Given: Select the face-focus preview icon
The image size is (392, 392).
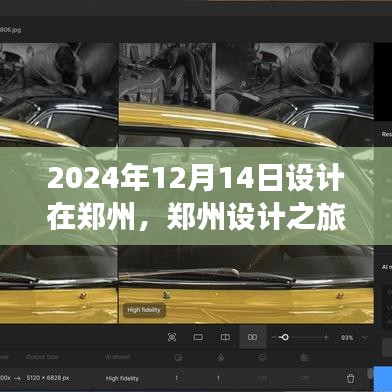Looking at the screenshot, I should (172, 337).
